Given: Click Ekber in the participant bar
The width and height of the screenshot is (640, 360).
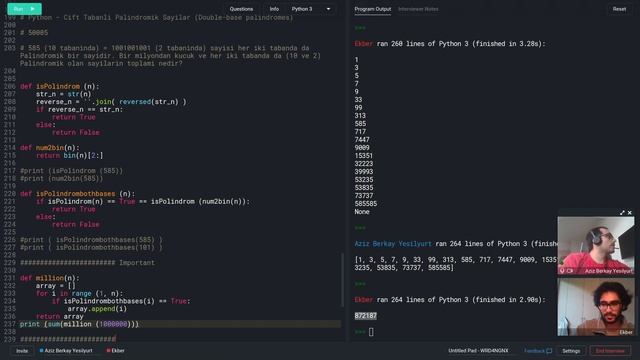Looking at the screenshot, I should pyautogui.click(x=116, y=351).
